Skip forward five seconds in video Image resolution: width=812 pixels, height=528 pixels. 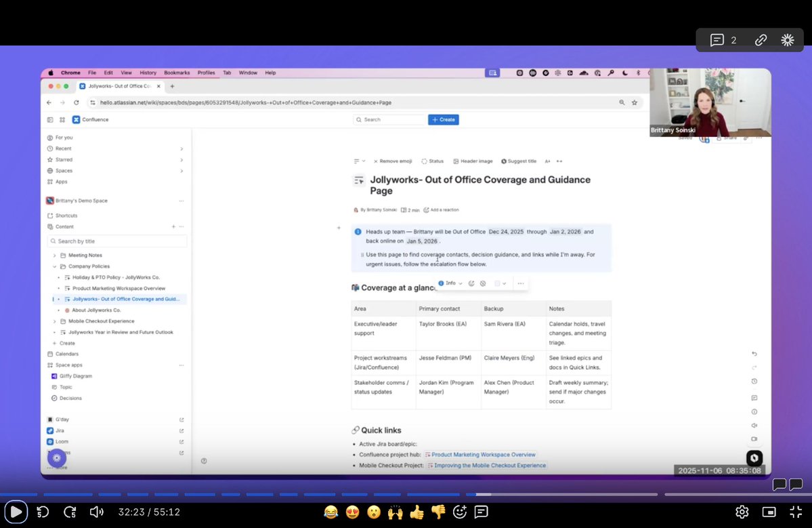pyautogui.click(x=70, y=512)
